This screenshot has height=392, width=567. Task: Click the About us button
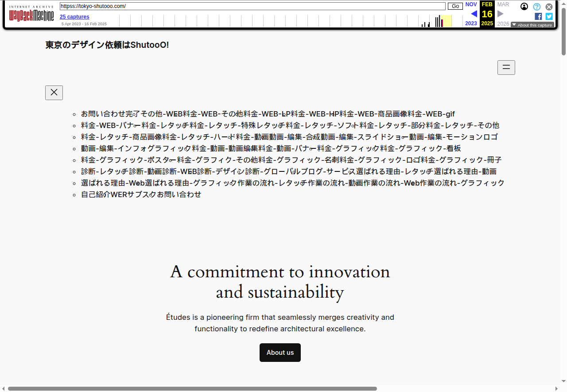[x=280, y=353]
